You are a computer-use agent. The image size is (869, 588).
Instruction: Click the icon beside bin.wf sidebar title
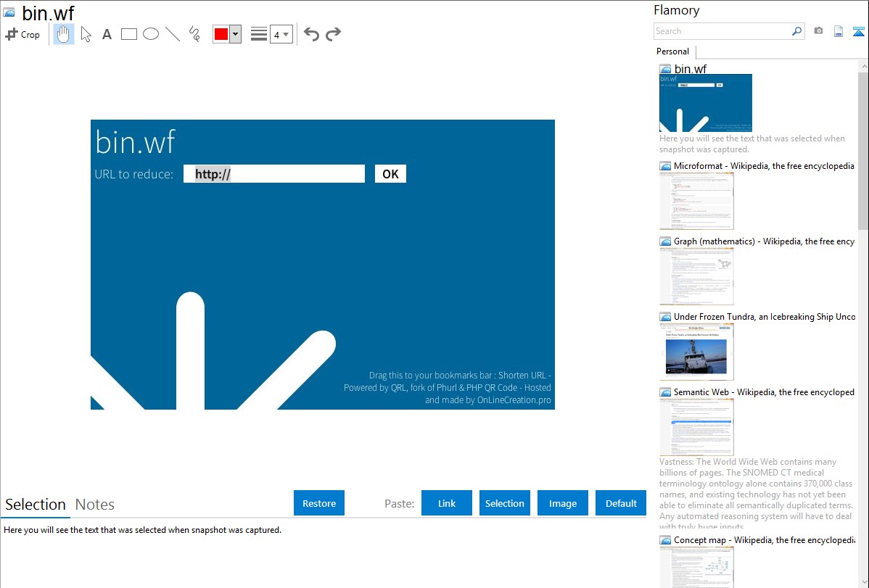click(665, 69)
